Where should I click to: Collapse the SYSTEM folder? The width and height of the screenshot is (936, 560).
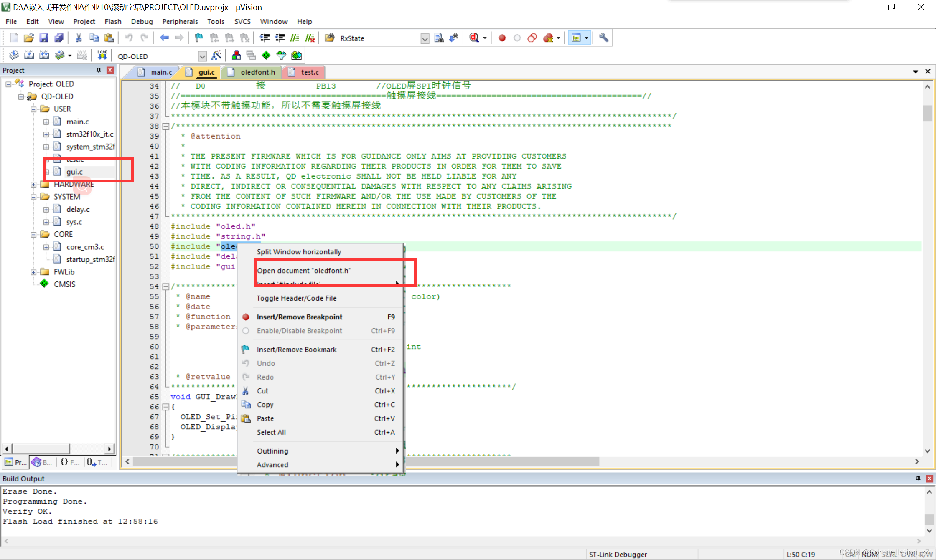click(33, 197)
